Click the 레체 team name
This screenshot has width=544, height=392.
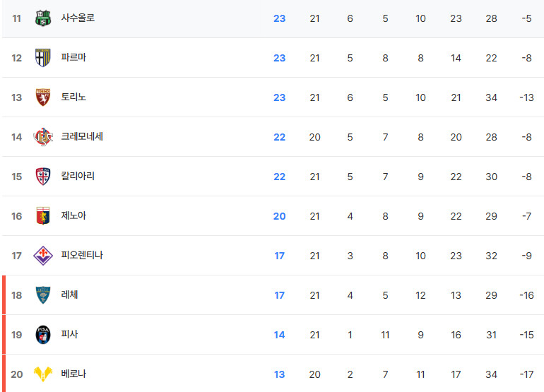69,295
